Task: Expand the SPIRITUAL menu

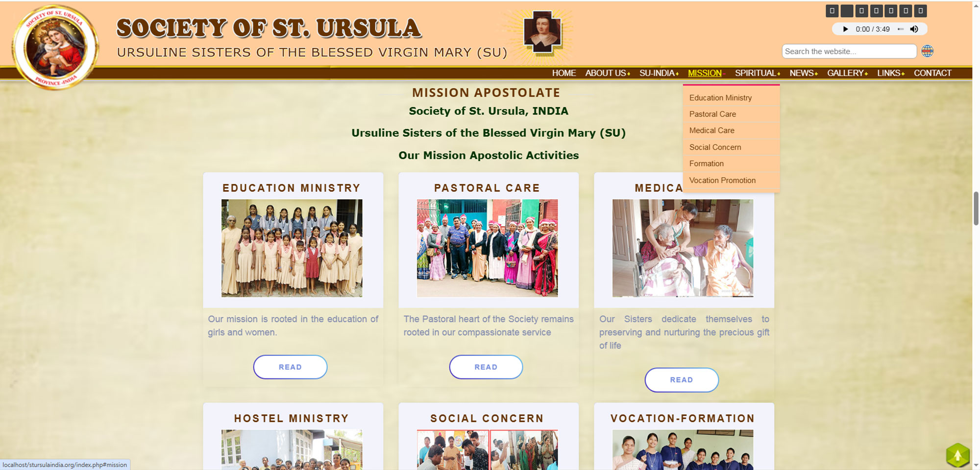Action: click(x=757, y=73)
